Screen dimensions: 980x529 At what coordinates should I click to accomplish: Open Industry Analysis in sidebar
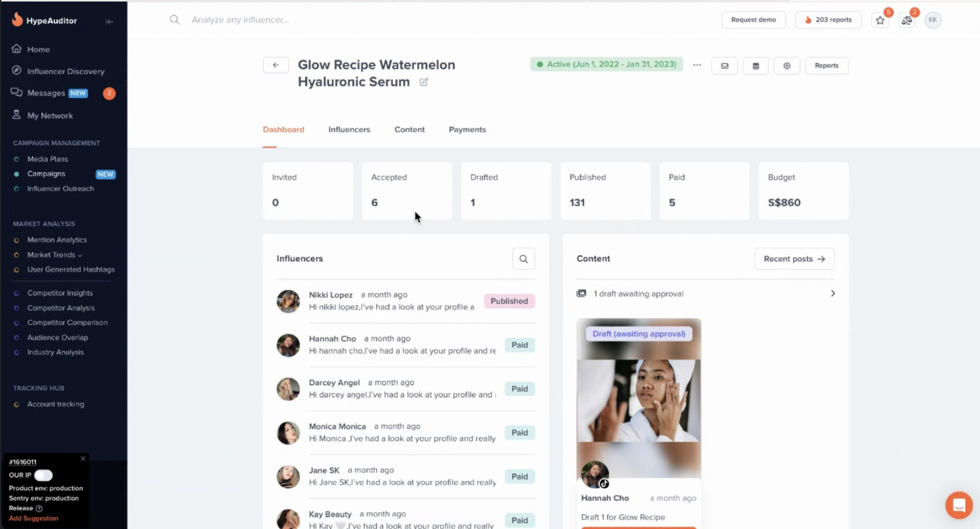(55, 352)
